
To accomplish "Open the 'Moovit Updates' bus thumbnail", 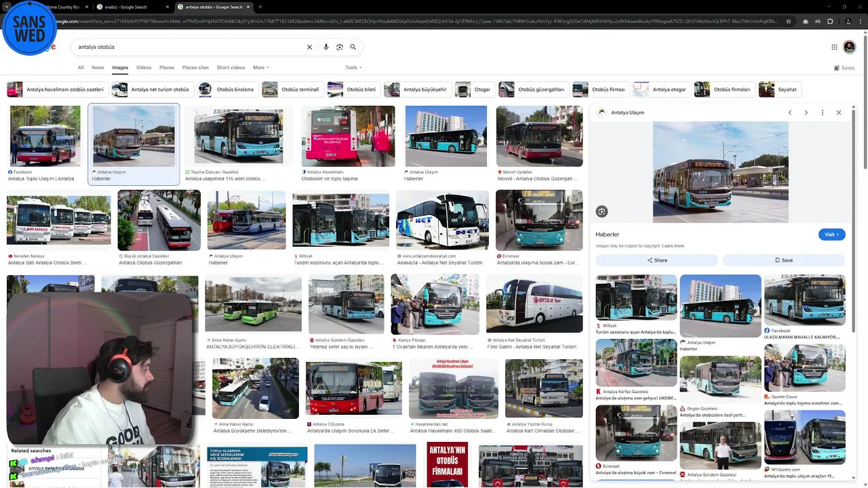I will pyautogui.click(x=539, y=136).
